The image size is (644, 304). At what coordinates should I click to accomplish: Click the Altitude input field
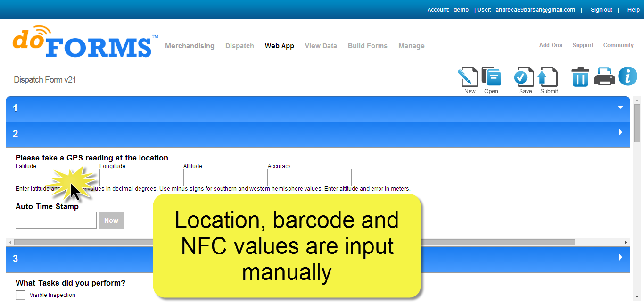[225, 177]
